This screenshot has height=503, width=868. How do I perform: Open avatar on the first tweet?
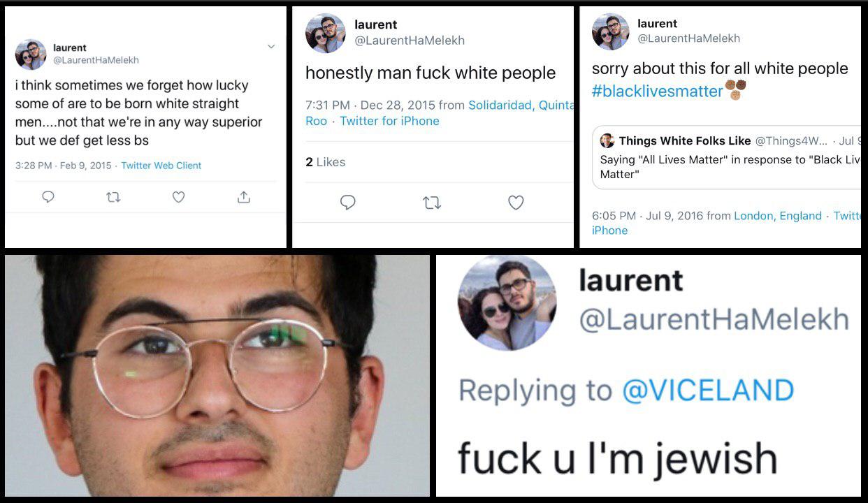(x=31, y=54)
